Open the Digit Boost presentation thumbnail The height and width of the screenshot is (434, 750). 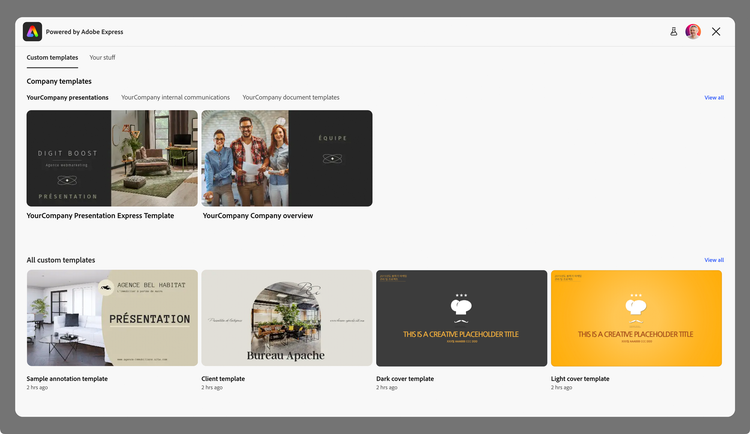pos(112,158)
